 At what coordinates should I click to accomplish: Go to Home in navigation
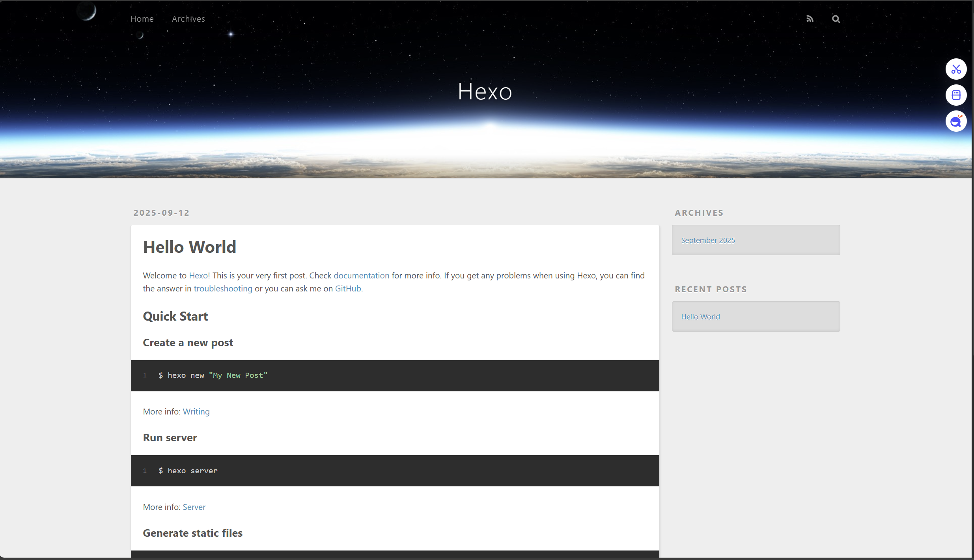click(142, 19)
